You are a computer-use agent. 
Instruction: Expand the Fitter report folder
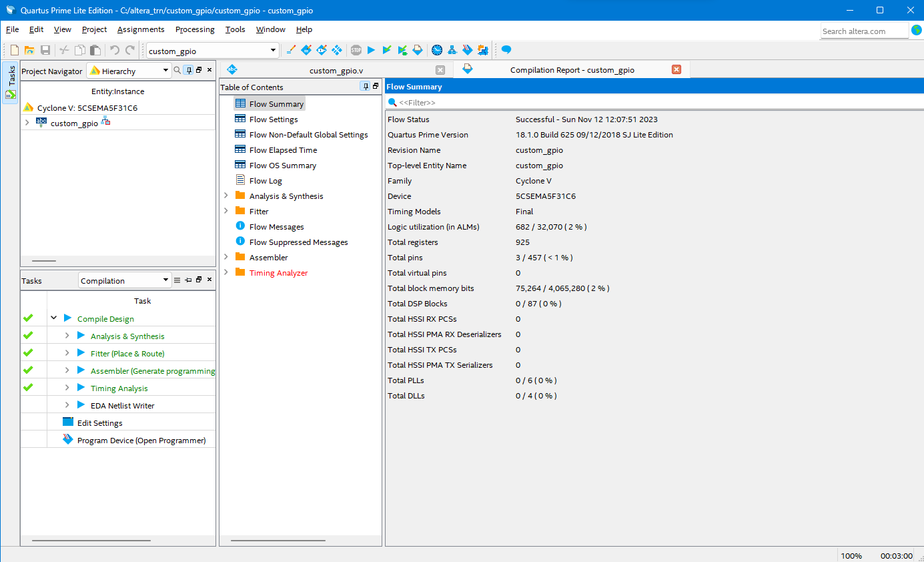point(226,211)
